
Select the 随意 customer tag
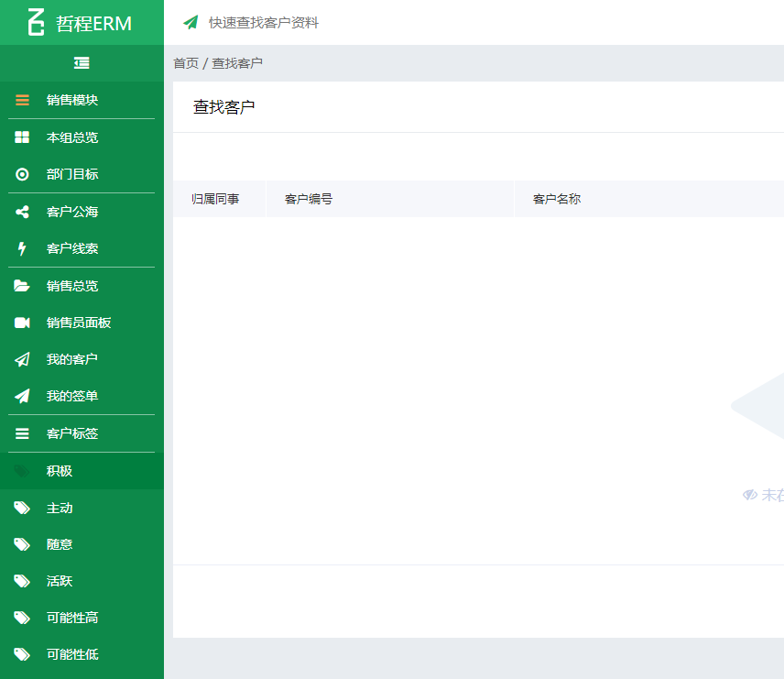[82, 544]
